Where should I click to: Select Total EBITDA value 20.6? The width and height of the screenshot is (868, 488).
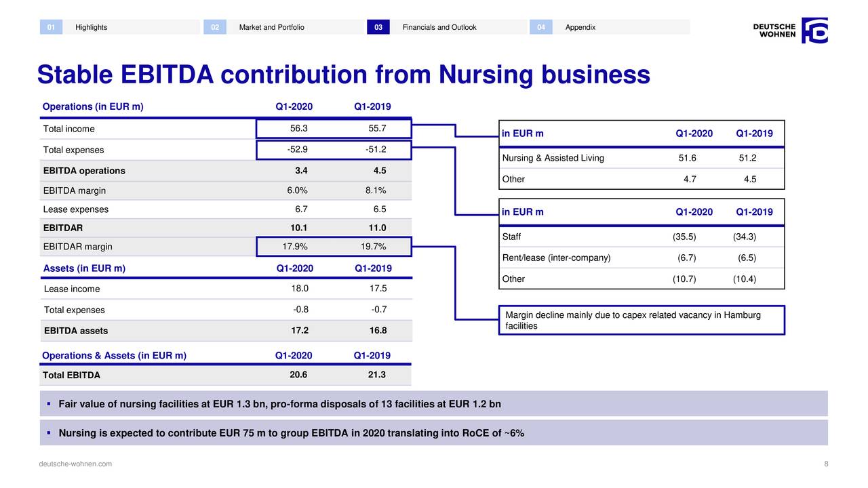298,375
